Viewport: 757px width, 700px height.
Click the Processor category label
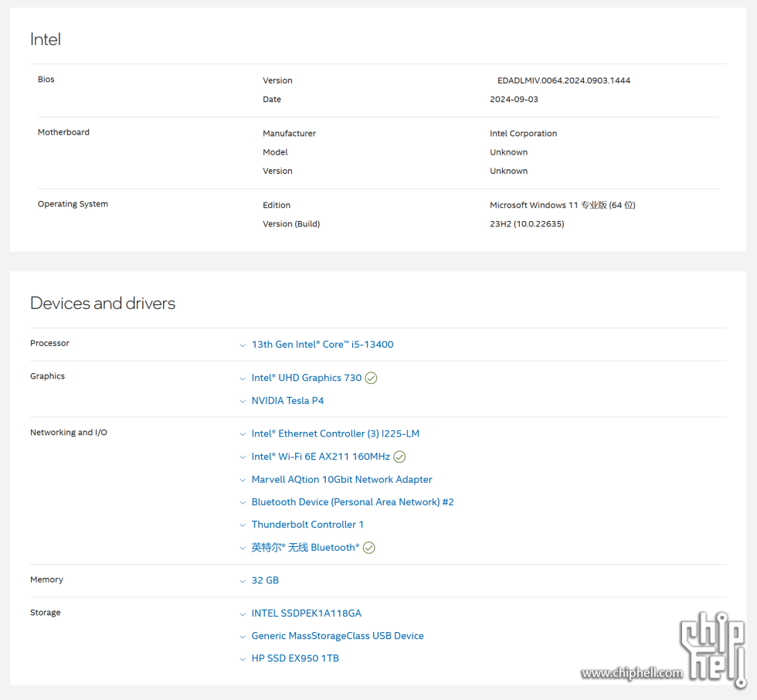(x=49, y=343)
